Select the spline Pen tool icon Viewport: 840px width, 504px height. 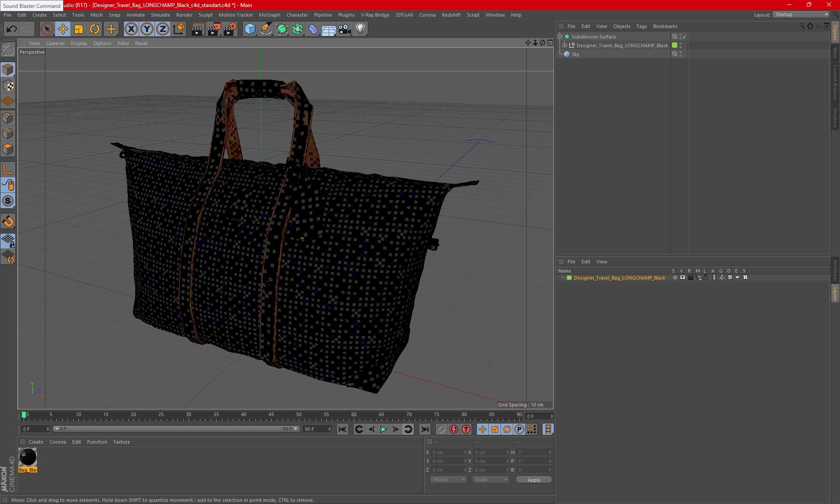point(266,29)
